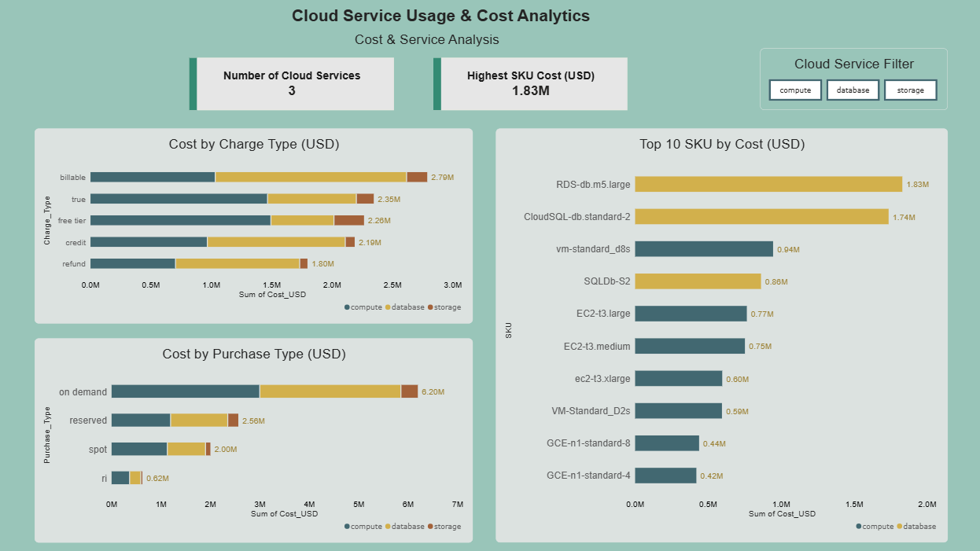Select database segment of true bar
The width and height of the screenshot is (980, 551).
tap(311, 199)
